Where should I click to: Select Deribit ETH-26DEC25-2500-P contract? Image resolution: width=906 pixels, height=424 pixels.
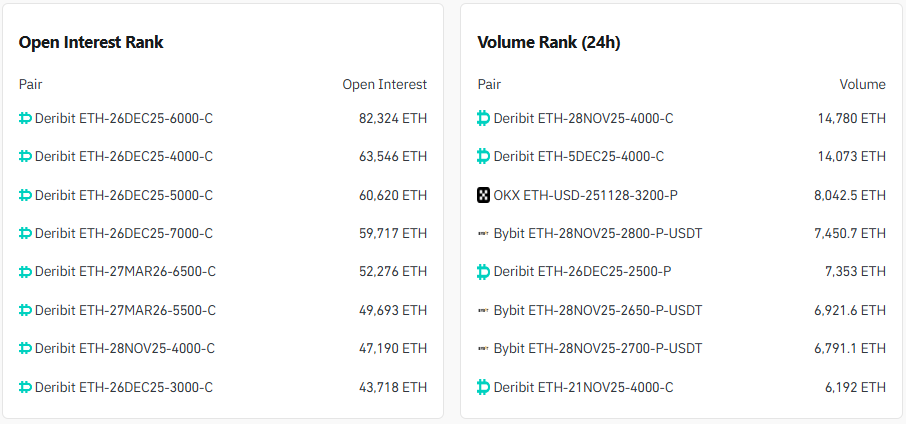582,271
